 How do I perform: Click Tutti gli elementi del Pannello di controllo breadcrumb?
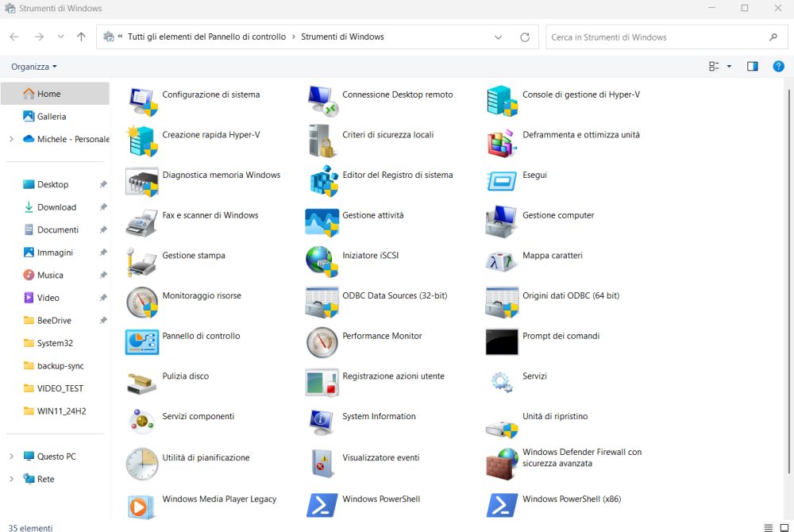click(206, 37)
